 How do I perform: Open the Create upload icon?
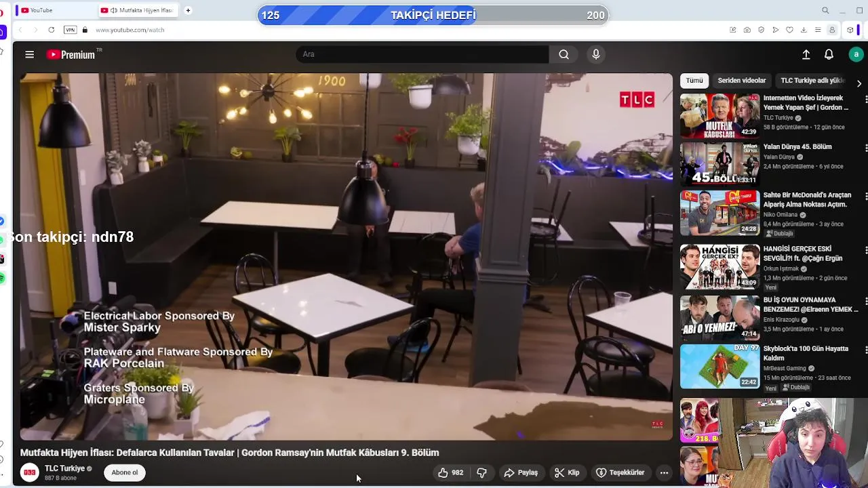[806, 54]
